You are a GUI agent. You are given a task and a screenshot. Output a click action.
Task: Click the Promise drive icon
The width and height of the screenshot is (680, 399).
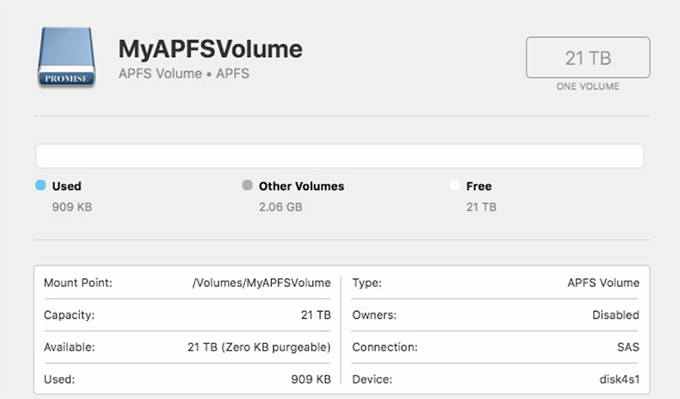click(x=66, y=57)
